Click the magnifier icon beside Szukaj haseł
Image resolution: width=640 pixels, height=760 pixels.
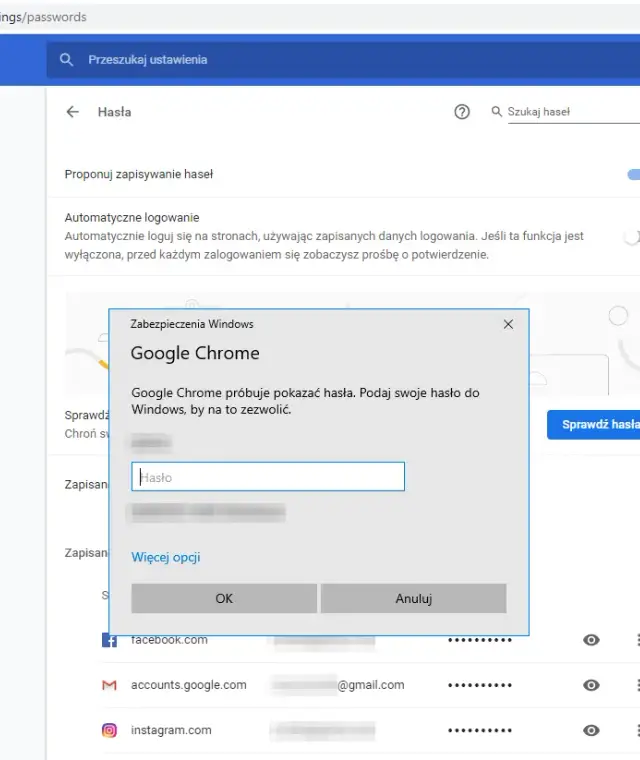496,111
